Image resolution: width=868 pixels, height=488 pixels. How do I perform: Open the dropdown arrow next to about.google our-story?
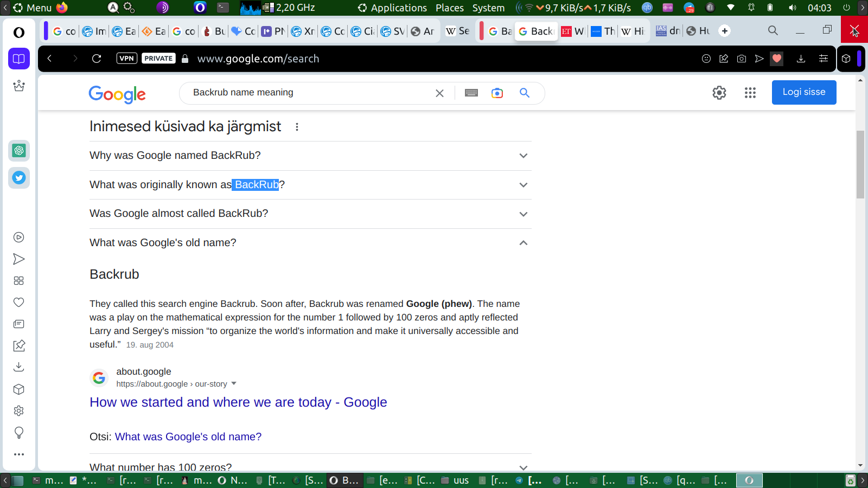pos(234,383)
